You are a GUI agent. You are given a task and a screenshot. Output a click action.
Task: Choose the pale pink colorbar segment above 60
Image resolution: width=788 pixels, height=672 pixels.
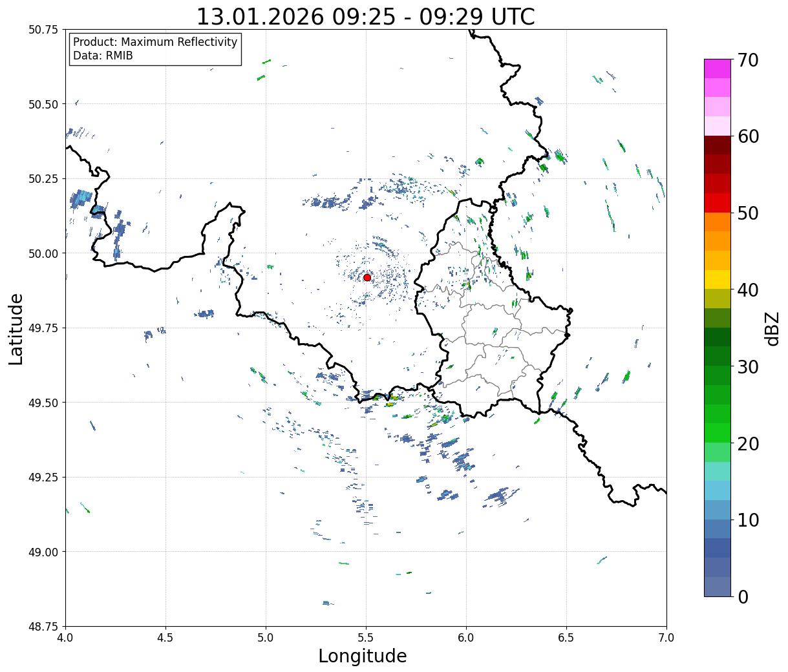[717, 126]
